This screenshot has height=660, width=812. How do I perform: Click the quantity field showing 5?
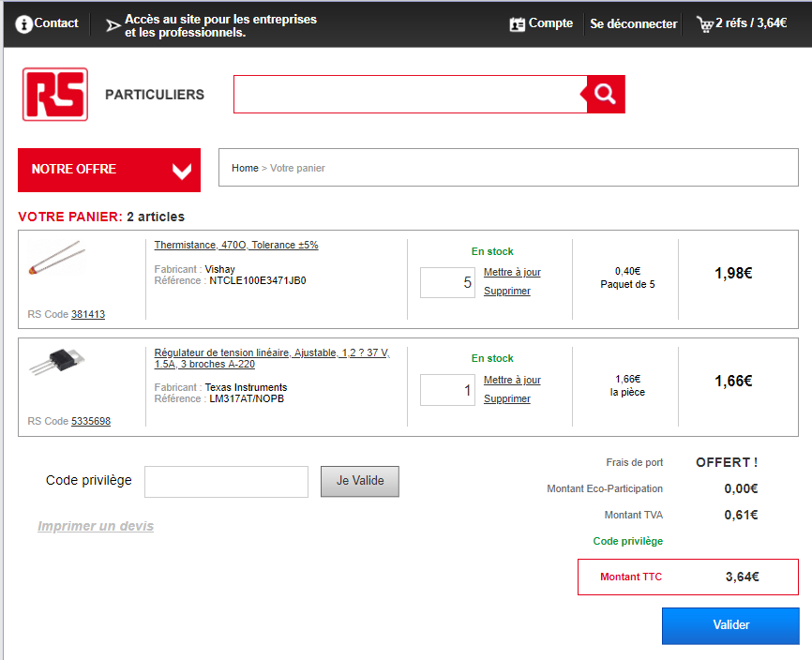(x=447, y=282)
